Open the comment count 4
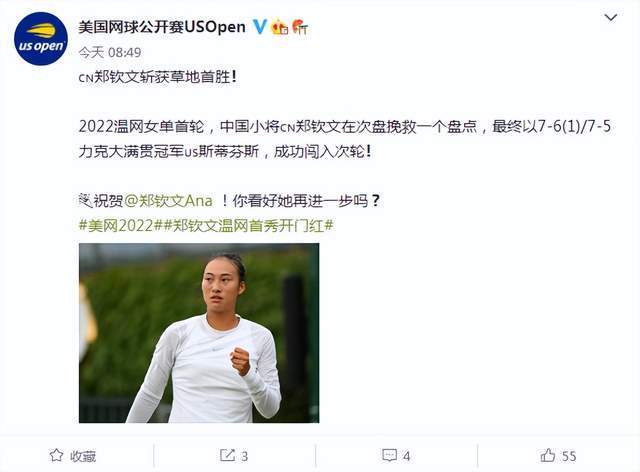Image resolution: width=640 pixels, height=472 pixels. click(407, 456)
